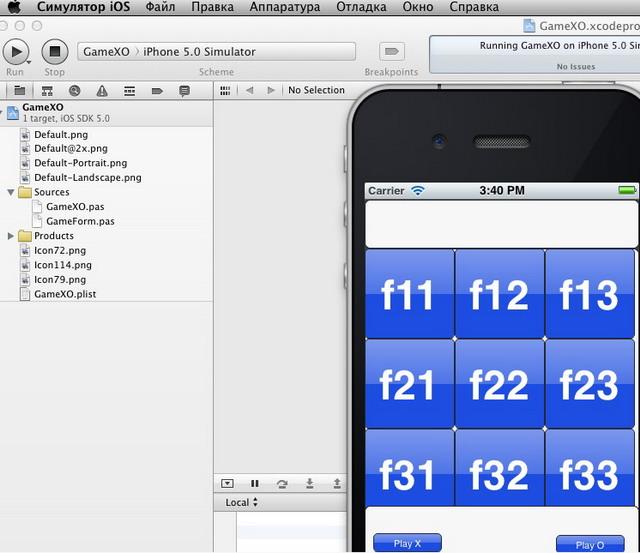Open the Symbol navigator tab icon

pyautogui.click(x=47, y=90)
